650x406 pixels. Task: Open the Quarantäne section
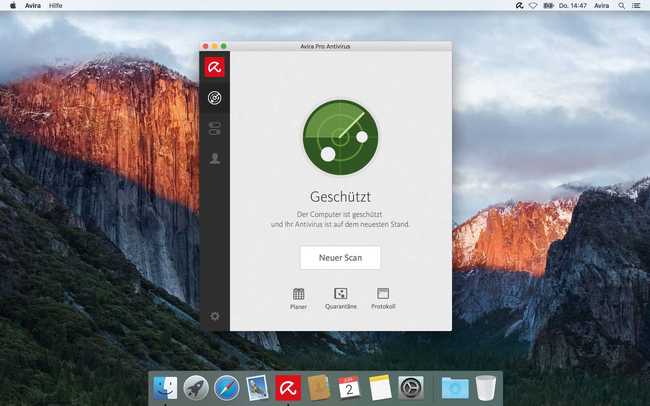point(341,299)
